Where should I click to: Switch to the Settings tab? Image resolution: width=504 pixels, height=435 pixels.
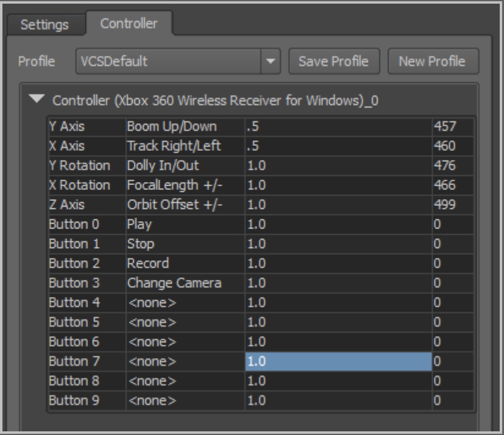click(44, 25)
